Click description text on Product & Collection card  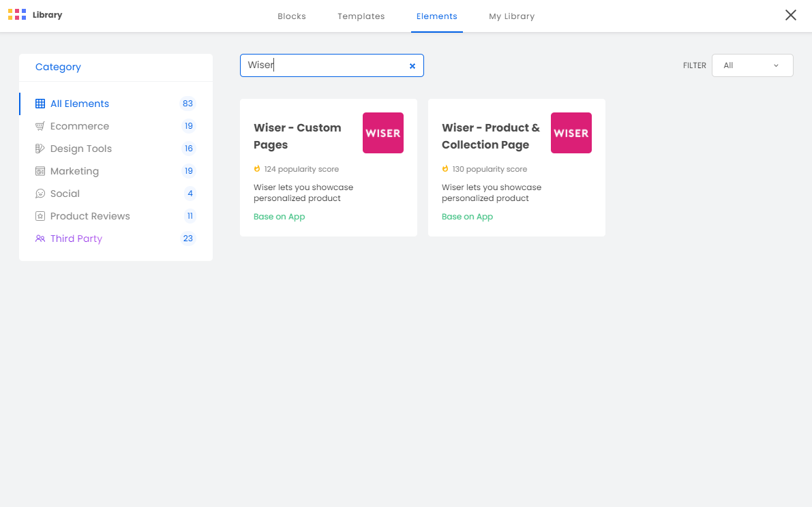[492, 192]
